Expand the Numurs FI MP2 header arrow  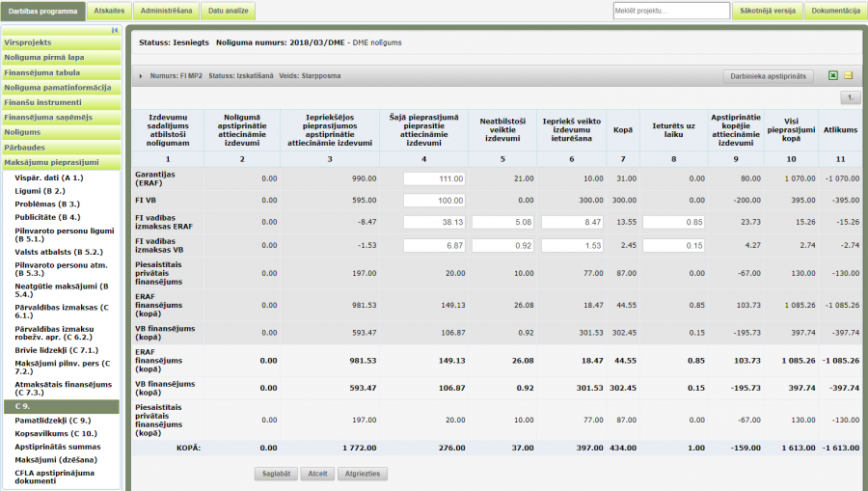coord(141,75)
